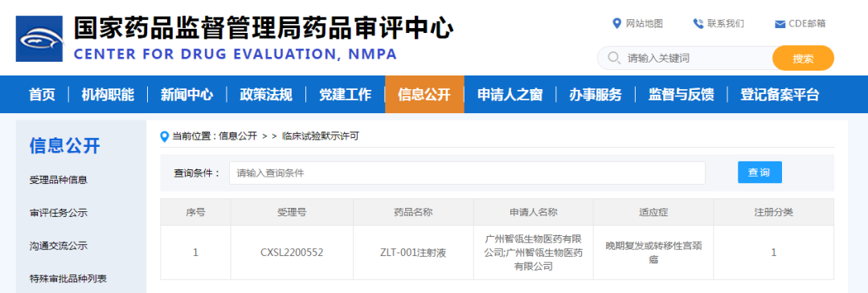
Task: Click the 申请人名称 column header
Action: (x=533, y=212)
